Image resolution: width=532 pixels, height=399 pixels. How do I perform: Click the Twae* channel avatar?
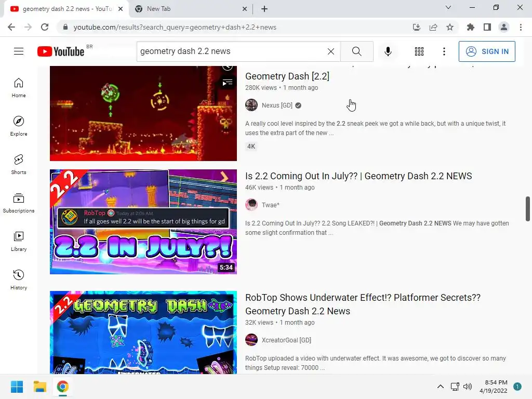(x=251, y=205)
